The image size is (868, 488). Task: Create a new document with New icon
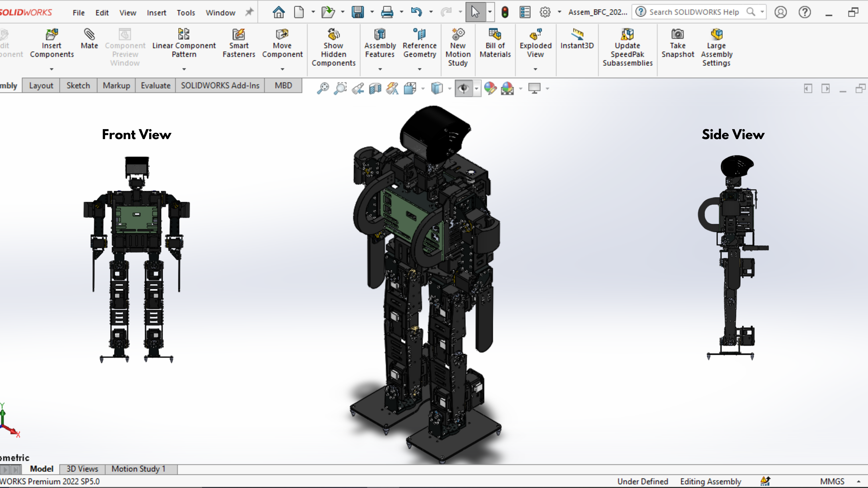point(299,12)
